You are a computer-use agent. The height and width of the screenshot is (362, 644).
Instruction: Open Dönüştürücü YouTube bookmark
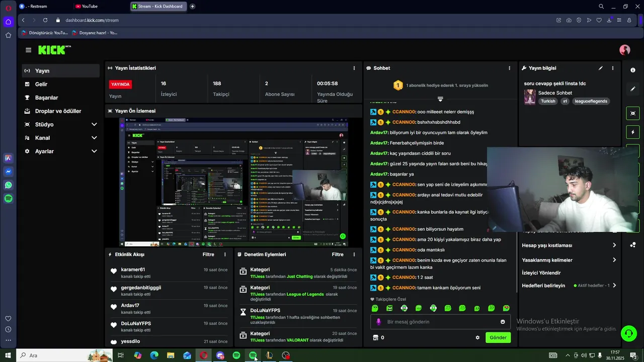click(44, 33)
